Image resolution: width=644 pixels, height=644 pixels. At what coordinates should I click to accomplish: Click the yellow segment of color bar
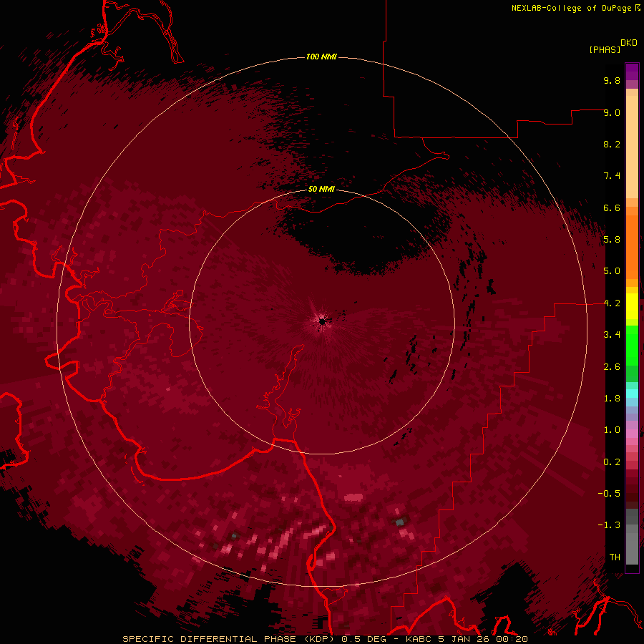[632, 306]
